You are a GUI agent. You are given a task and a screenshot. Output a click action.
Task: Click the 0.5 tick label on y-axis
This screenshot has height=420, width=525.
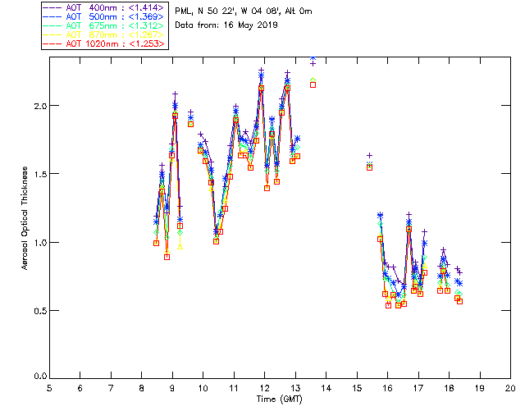coord(37,310)
